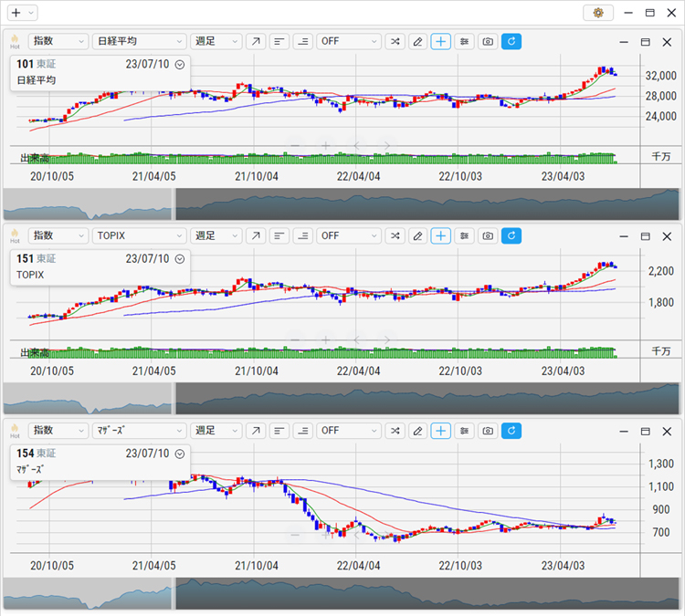This screenshot has width=685, height=616.
Task: Minimize the マザーズ chart panel
Action: point(624,432)
